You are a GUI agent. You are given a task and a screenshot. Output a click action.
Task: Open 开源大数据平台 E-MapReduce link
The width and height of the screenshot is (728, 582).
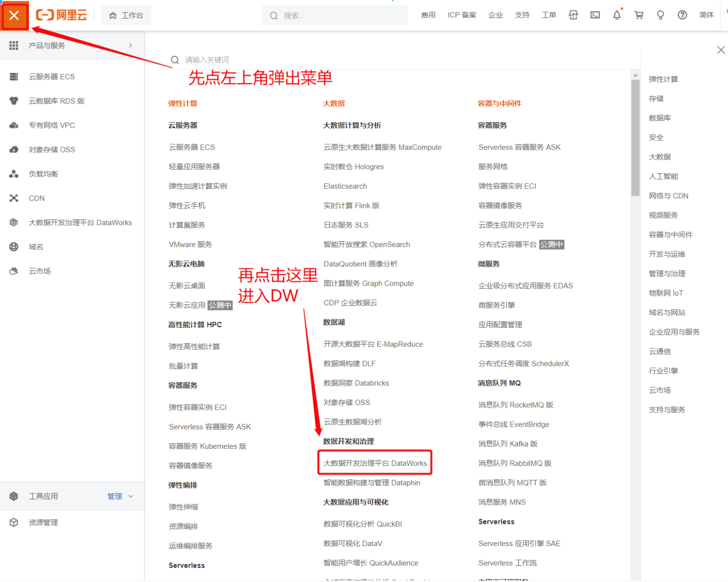[373, 344]
